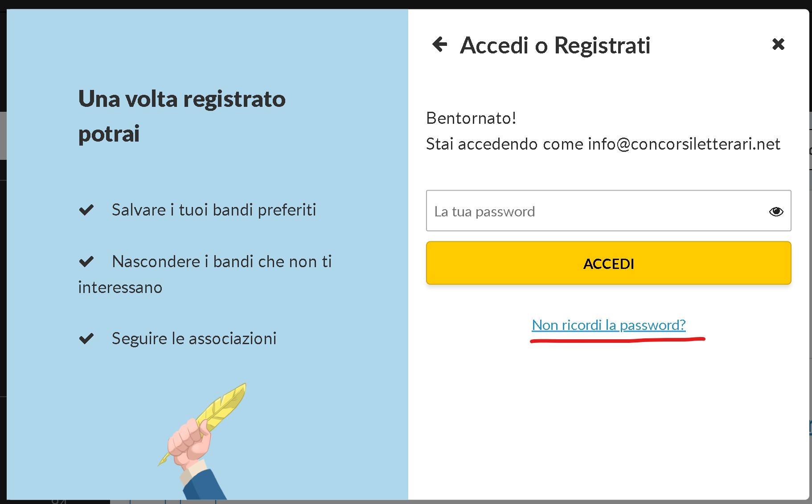
Task: Click the red underline below the password link
Action: coord(617,341)
